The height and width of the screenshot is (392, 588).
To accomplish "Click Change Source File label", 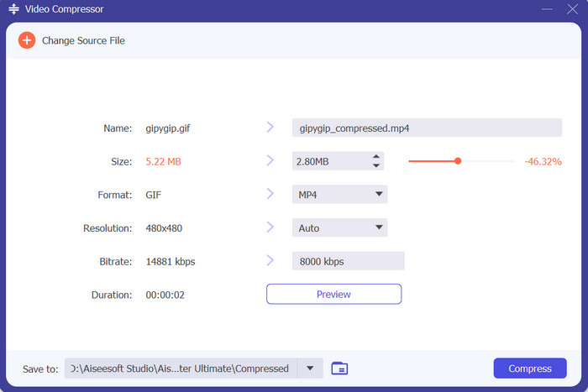I will [x=83, y=40].
